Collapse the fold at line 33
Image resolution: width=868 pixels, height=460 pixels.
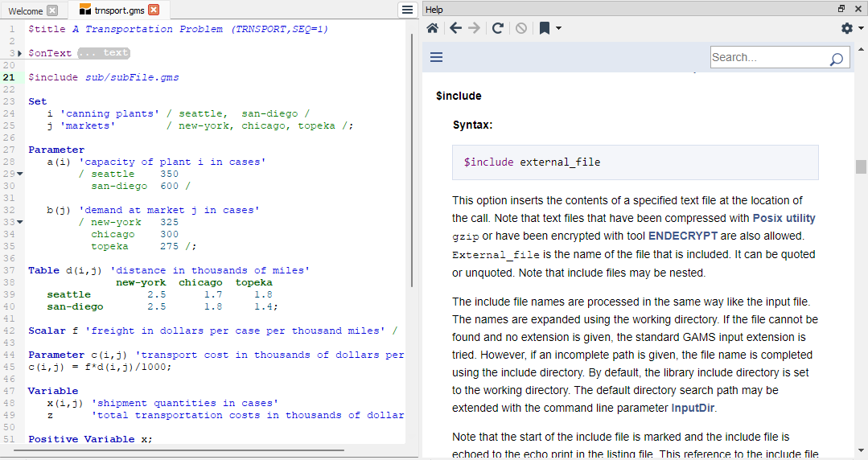pos(19,222)
